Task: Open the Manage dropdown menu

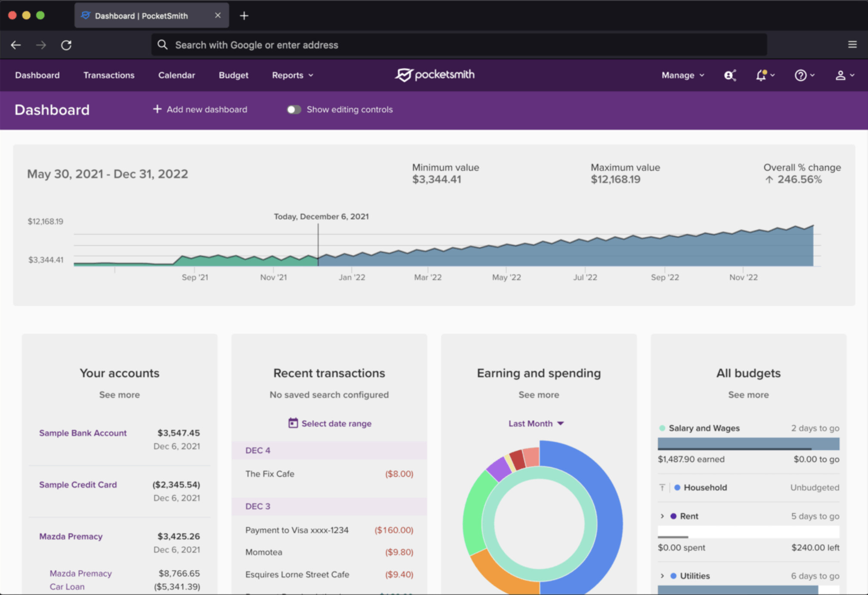Action: point(683,75)
